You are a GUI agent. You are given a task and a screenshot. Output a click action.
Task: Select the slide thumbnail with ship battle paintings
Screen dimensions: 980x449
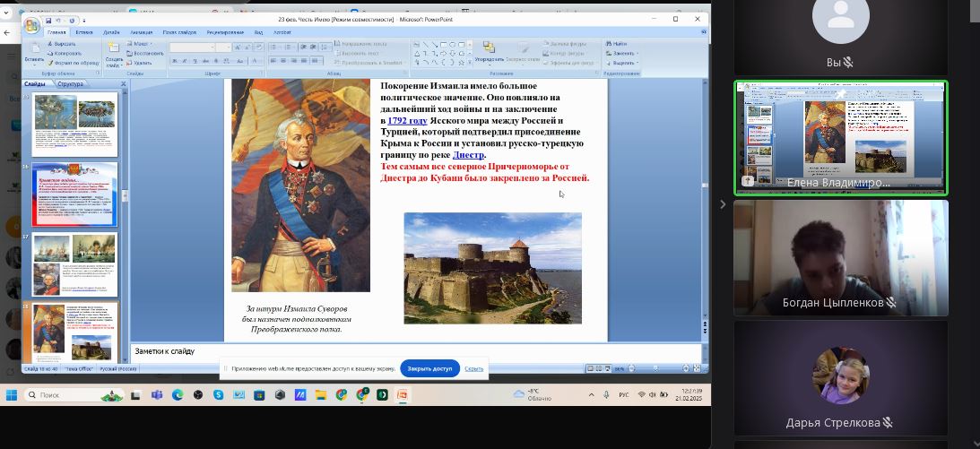point(74,264)
